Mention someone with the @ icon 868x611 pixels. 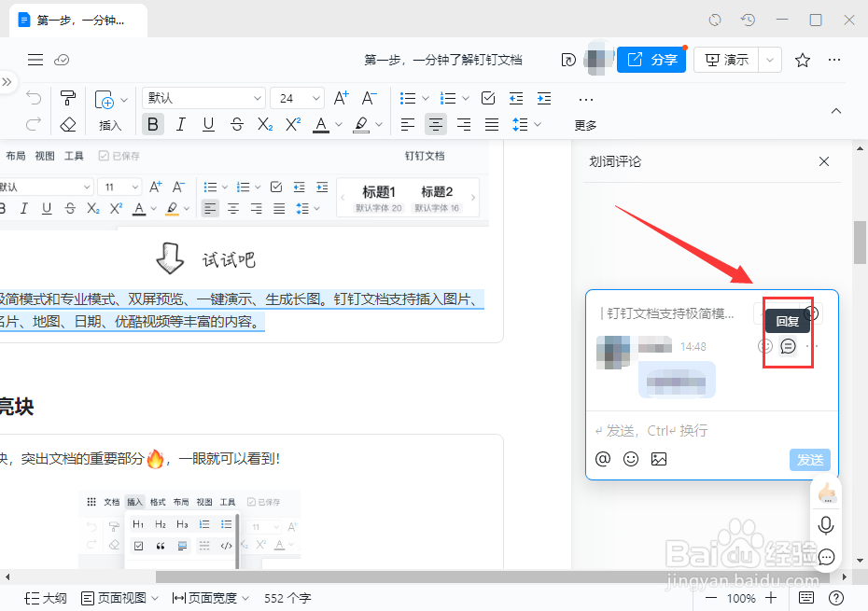(603, 459)
